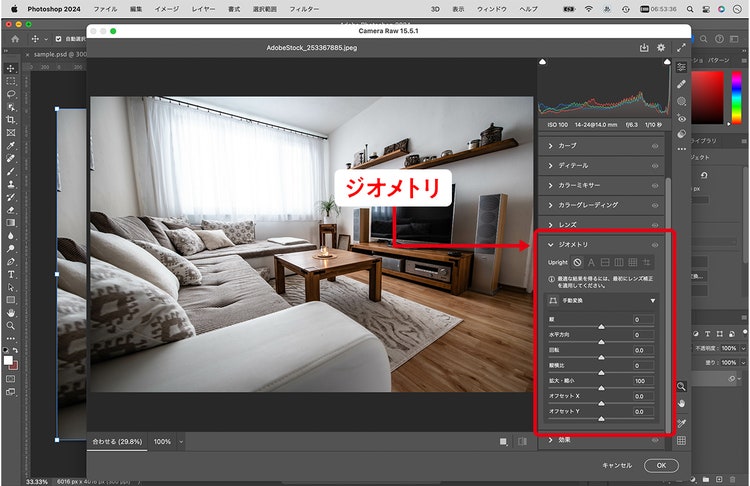This screenshot has width=750, height=486.
Task: Open the イメージ menu
Action: tap(166, 9)
